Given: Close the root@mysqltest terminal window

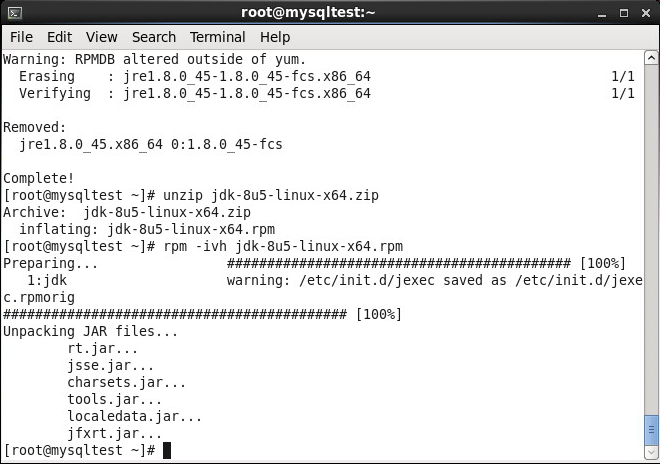Looking at the screenshot, I should [x=646, y=13].
